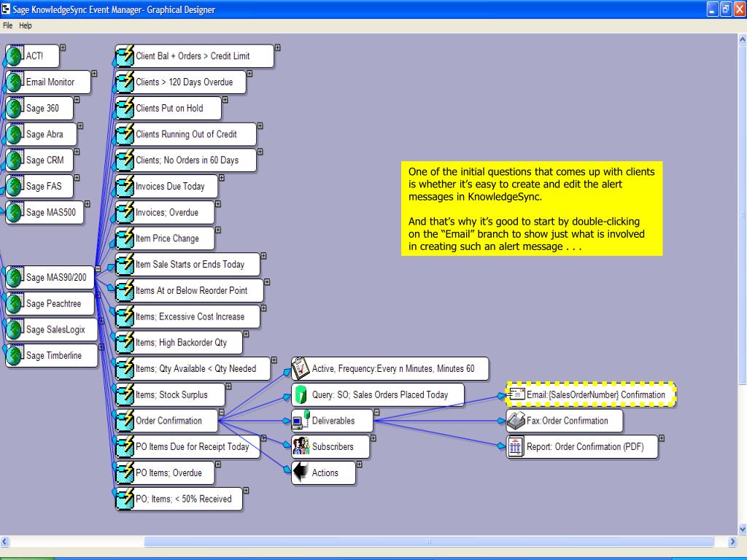The height and width of the screenshot is (560, 747).
Task: Select the Sage CRM globe icon
Action: (15, 160)
